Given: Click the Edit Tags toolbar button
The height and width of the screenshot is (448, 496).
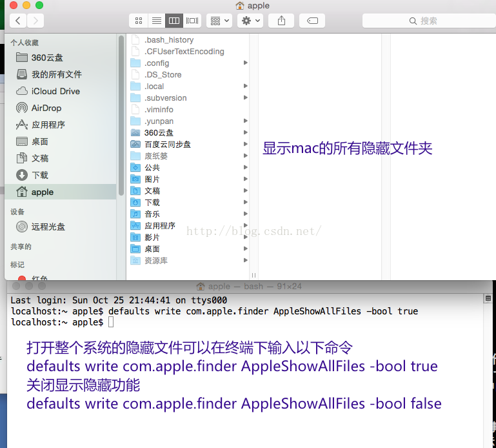Looking at the screenshot, I should (x=312, y=21).
